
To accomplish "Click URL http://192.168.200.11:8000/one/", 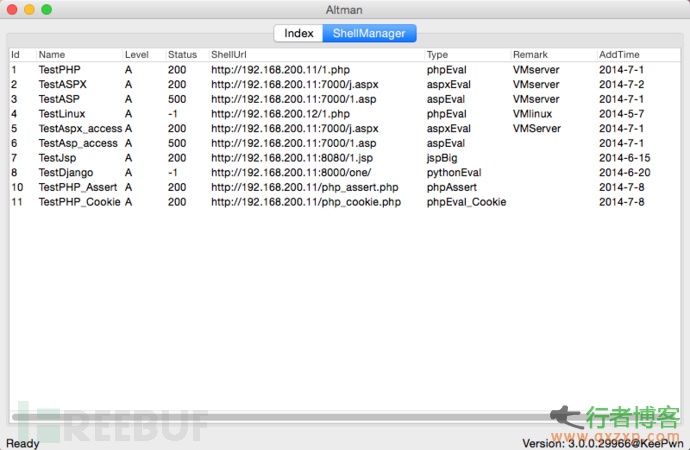I will [291, 172].
